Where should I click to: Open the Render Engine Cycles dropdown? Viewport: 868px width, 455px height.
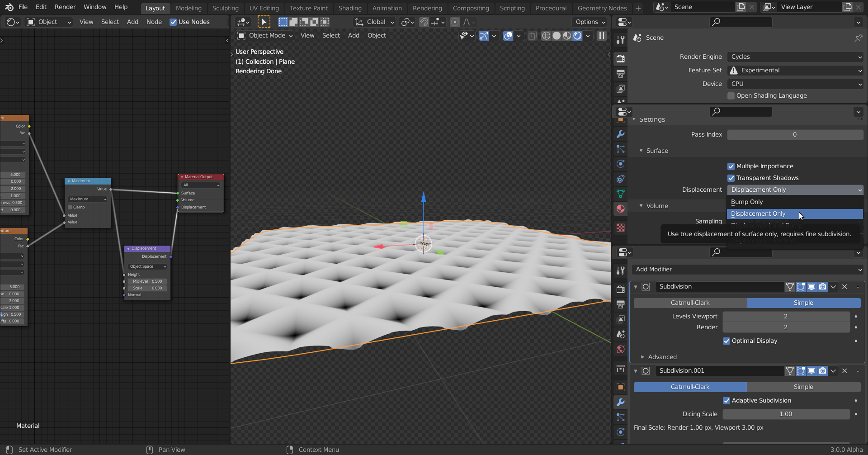click(795, 57)
